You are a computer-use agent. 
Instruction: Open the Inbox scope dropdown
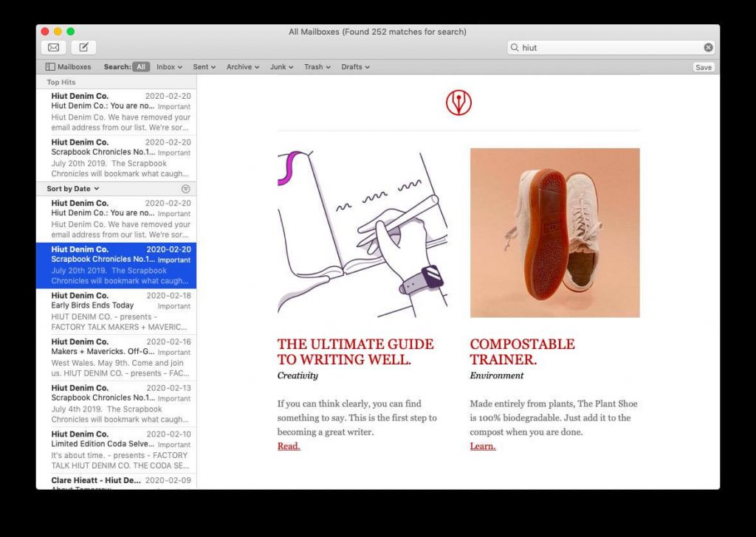pos(169,67)
